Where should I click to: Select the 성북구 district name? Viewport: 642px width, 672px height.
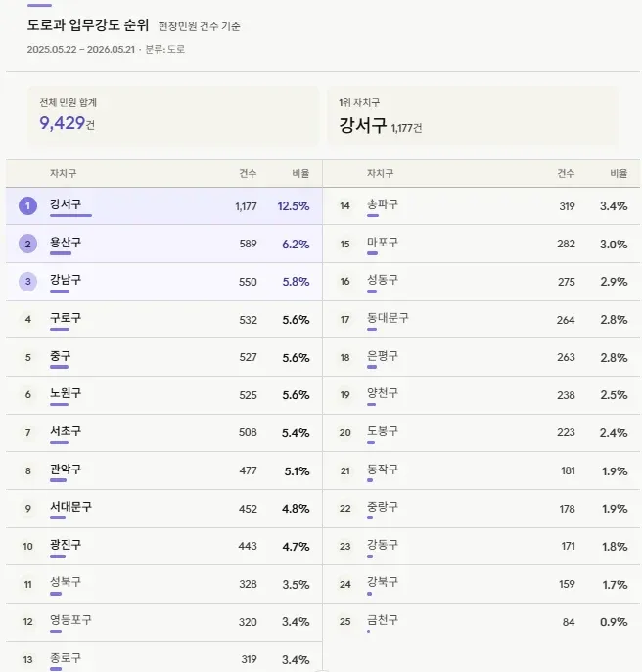coord(66,582)
